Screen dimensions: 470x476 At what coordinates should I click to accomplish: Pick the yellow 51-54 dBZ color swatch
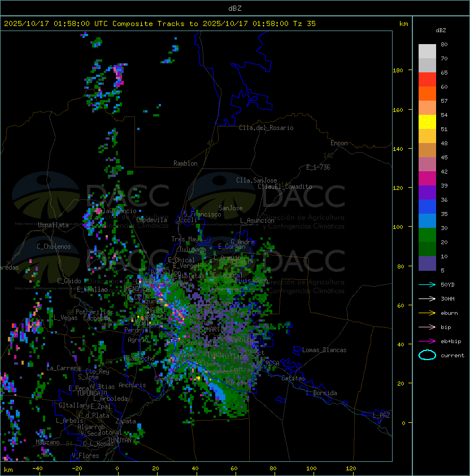click(427, 122)
